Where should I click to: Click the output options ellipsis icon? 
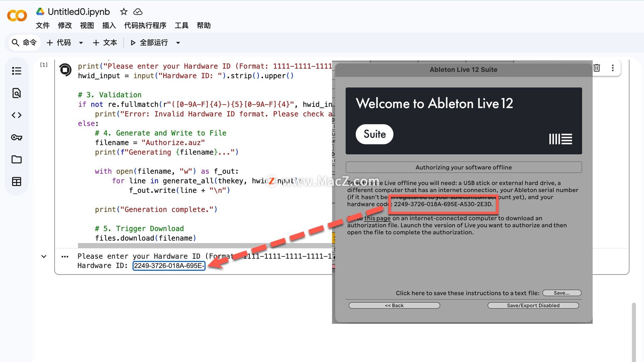click(x=65, y=257)
